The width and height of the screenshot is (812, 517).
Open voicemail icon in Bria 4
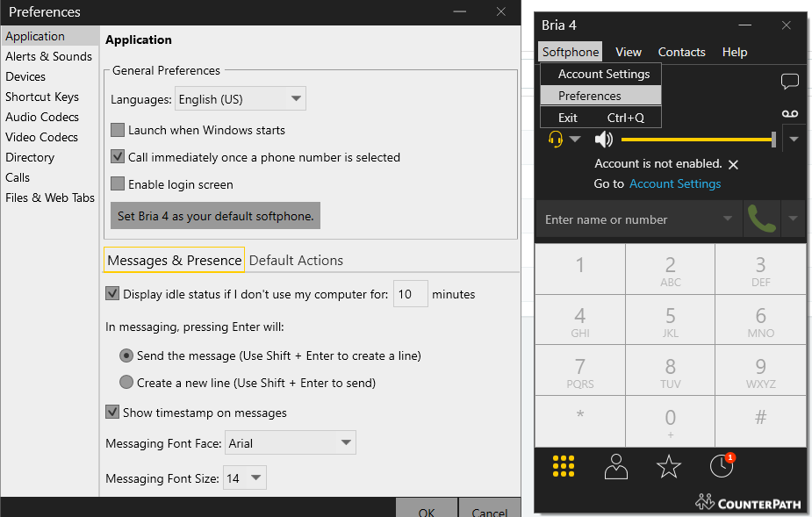pyautogui.click(x=790, y=113)
